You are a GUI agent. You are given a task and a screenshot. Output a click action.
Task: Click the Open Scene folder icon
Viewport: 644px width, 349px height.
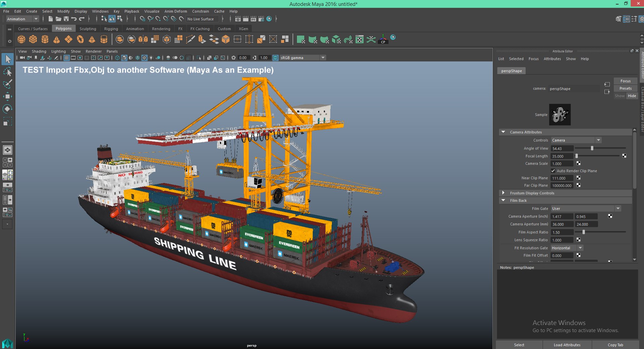click(58, 19)
